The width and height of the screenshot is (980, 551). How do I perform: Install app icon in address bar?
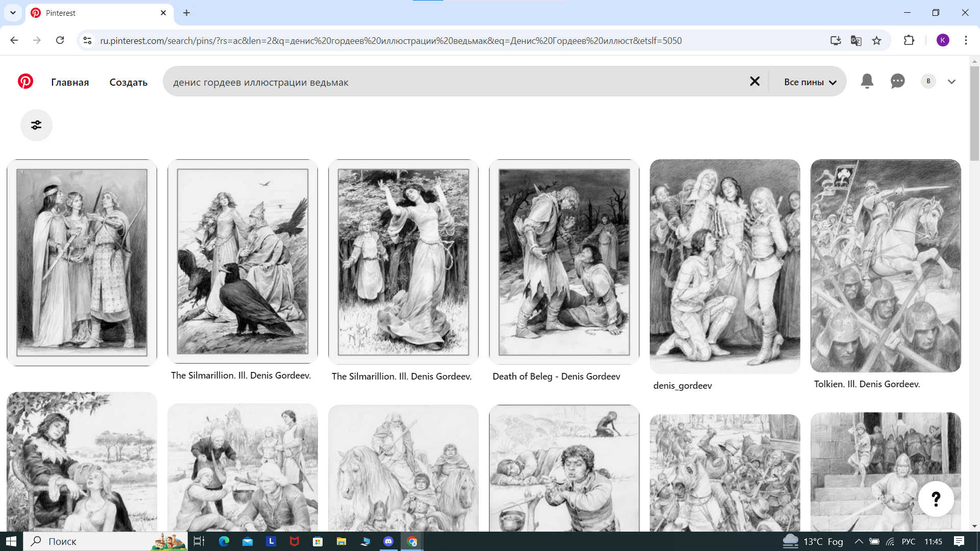(836, 40)
